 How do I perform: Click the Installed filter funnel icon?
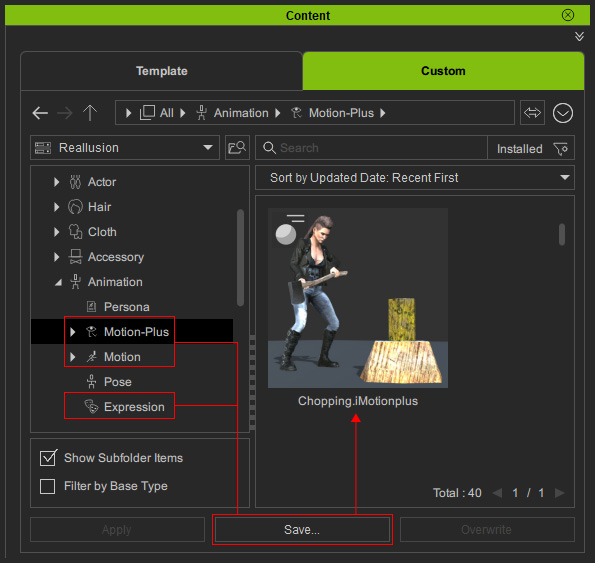[560, 148]
